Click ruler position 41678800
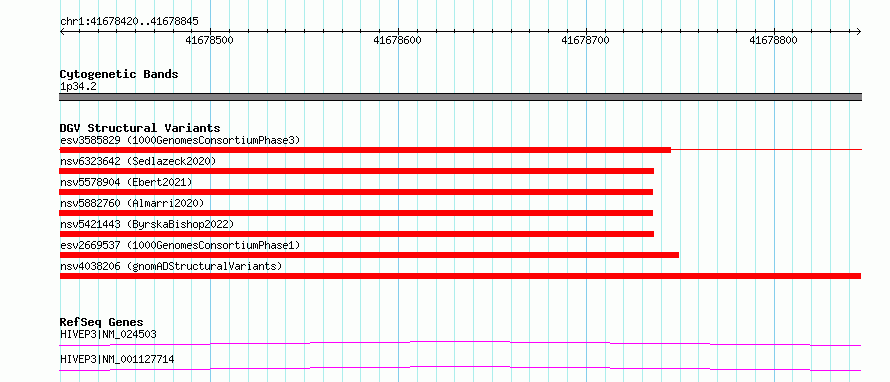 [774, 40]
